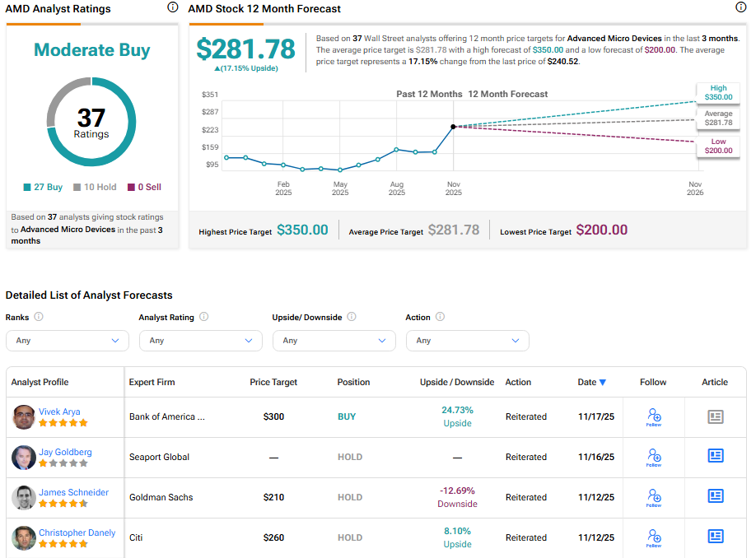Show the Action filter info tooltip

439,317
